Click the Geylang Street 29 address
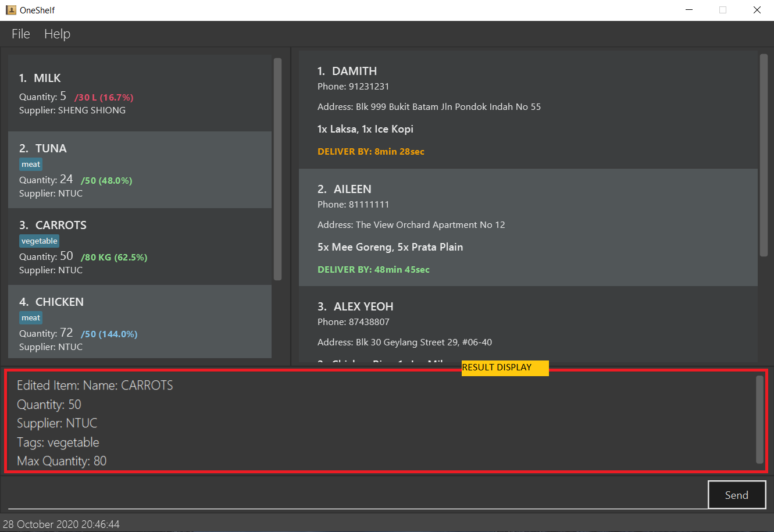This screenshot has width=774, height=532. tap(405, 342)
